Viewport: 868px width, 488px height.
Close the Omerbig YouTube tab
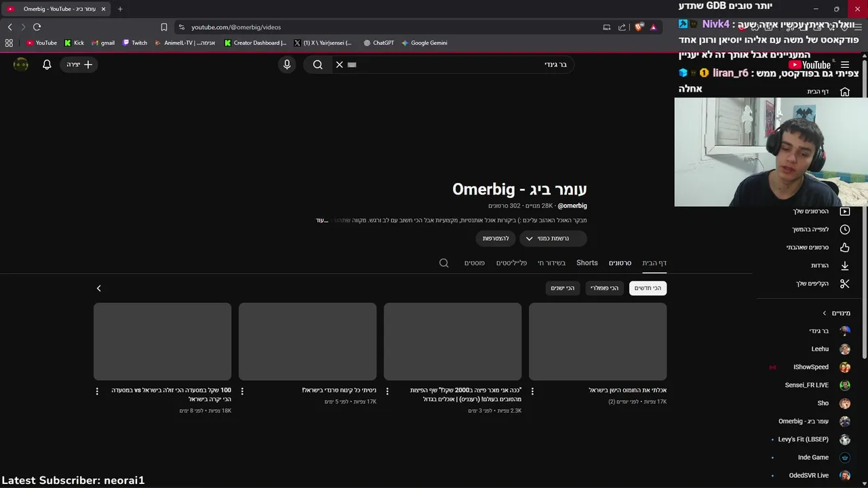[103, 9]
